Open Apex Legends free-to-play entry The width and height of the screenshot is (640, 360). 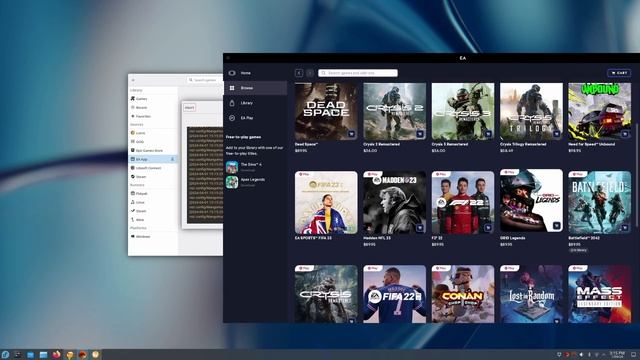(x=254, y=182)
